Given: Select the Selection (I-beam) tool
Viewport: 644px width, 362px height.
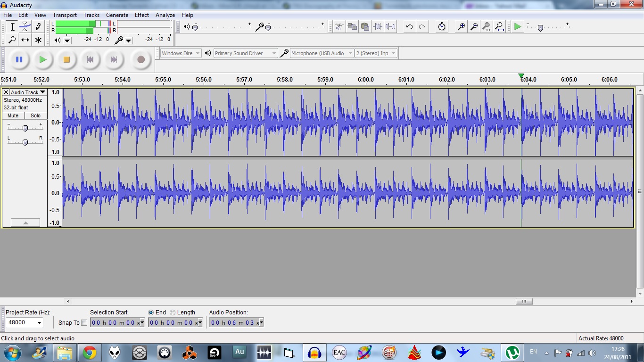Looking at the screenshot, I should pos(12,27).
